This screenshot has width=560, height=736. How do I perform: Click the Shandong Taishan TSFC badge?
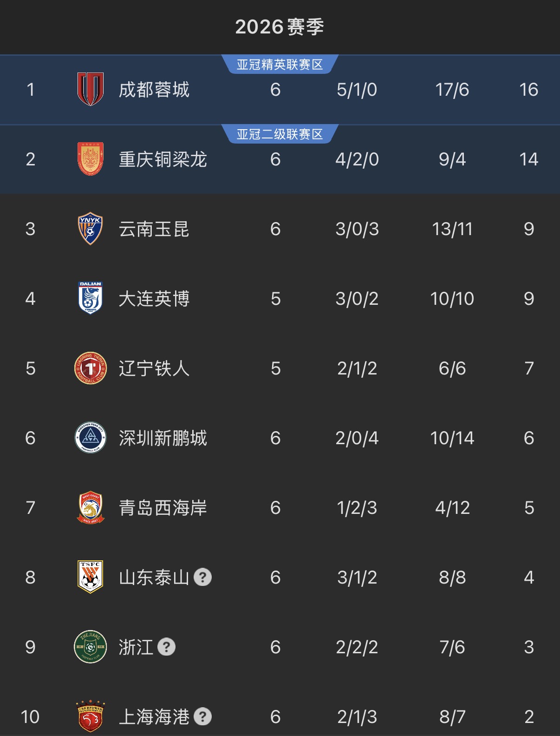click(x=91, y=577)
